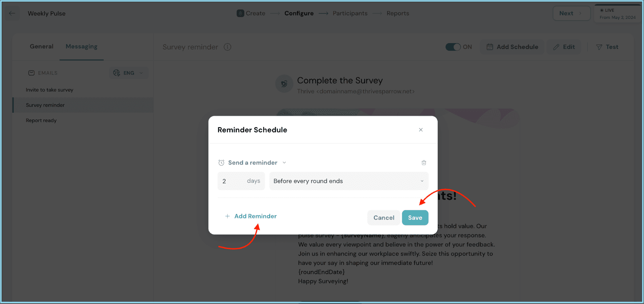Open the Invite to take survey email
Screen dimensions: 644x304
pos(50,90)
